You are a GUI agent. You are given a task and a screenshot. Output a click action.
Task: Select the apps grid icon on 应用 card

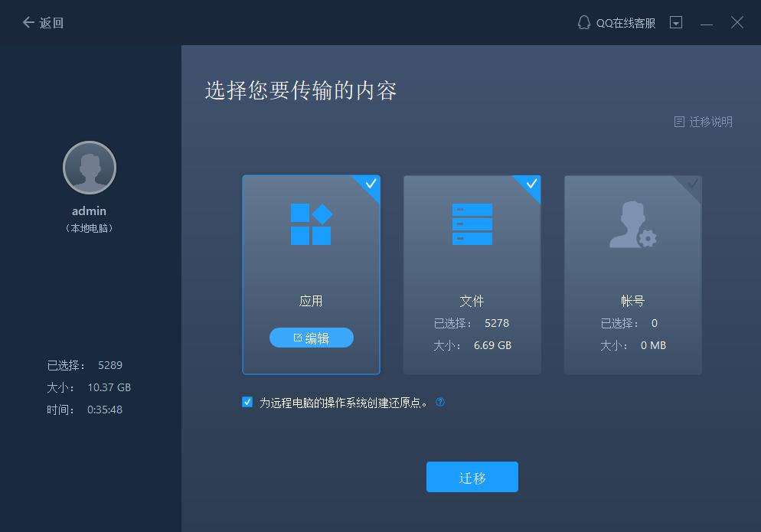tap(311, 224)
